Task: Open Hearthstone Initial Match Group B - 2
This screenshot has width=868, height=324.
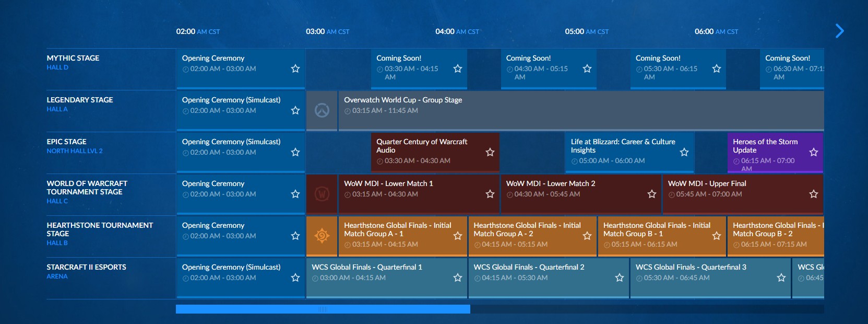Action: click(776, 236)
